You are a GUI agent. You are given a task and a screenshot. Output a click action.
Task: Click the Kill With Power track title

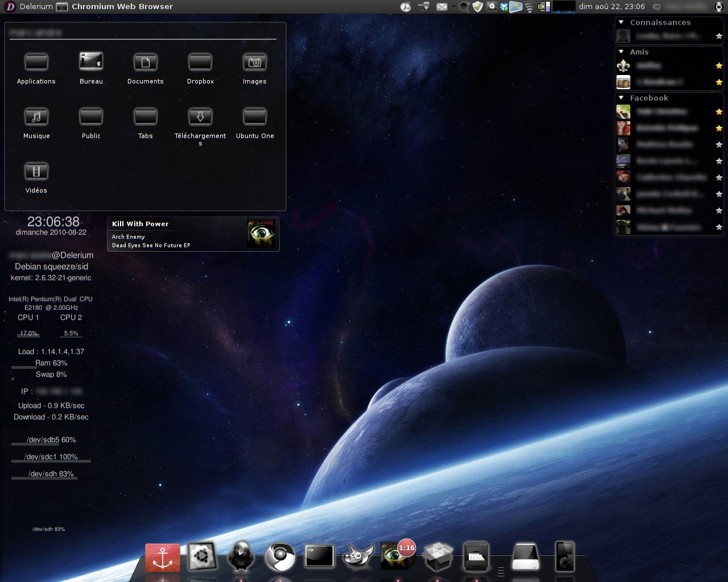click(140, 224)
